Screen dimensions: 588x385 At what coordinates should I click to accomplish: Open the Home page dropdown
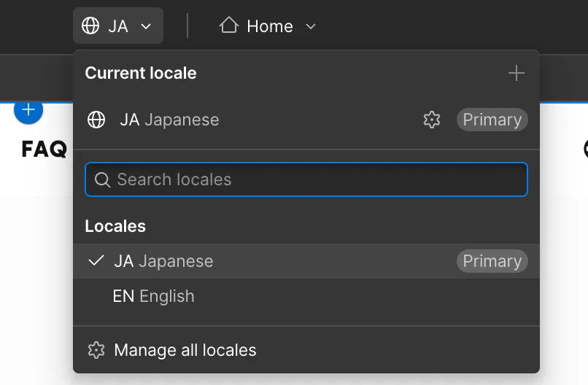point(268,26)
